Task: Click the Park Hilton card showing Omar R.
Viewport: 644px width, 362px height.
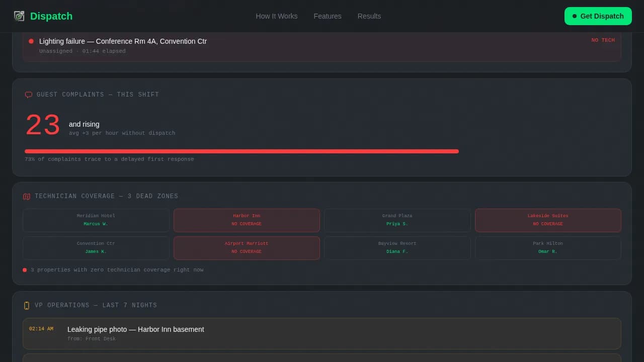Action: point(548,247)
